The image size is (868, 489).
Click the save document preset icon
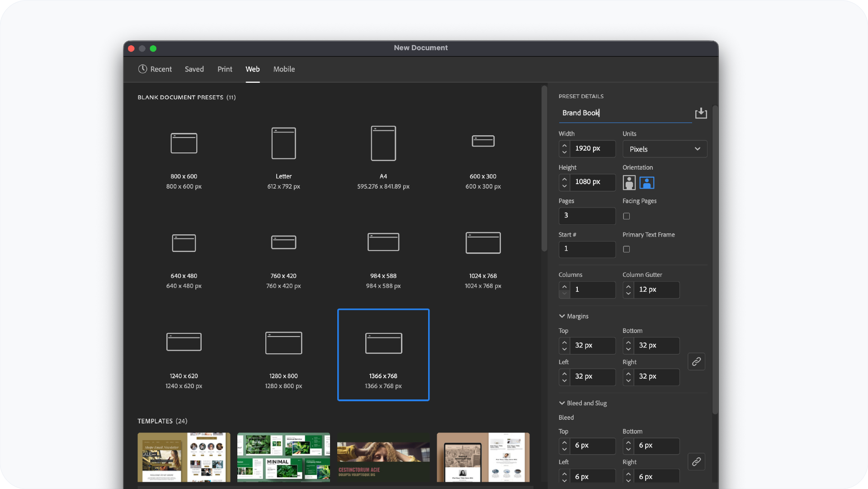701,113
